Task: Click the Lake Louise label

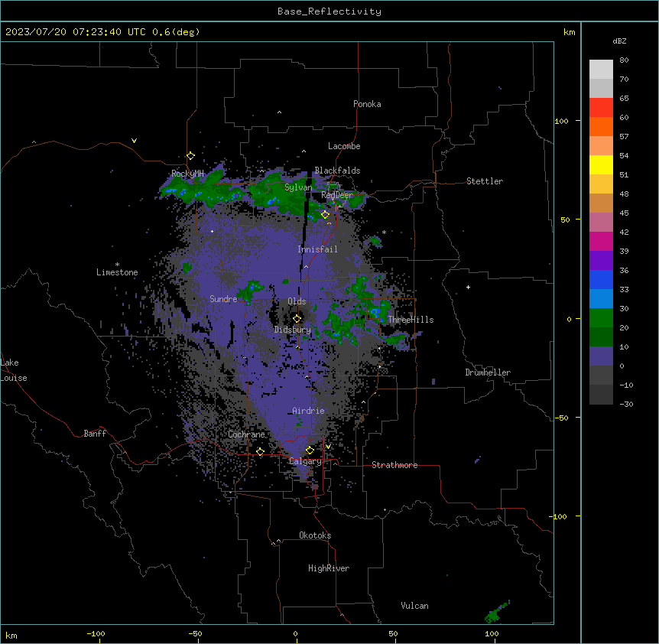Action: pos(14,370)
